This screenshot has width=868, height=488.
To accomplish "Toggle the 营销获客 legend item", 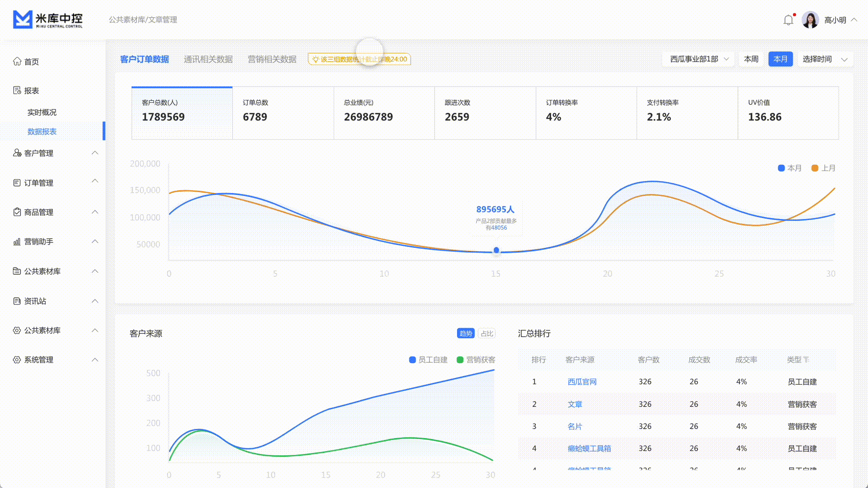I will [x=476, y=360].
